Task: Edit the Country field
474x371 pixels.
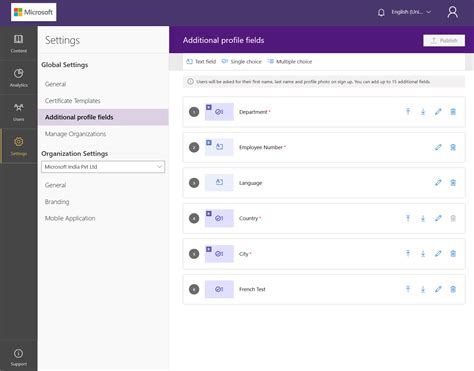Action: [438, 218]
